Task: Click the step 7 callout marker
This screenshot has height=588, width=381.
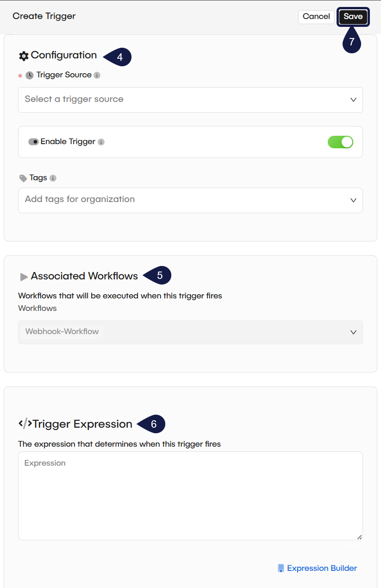Action: coord(352,42)
